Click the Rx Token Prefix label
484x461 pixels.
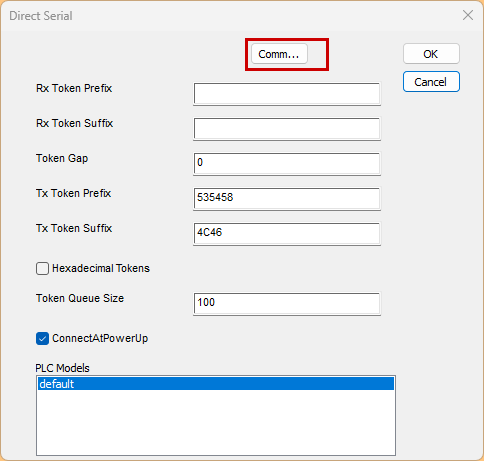(74, 88)
